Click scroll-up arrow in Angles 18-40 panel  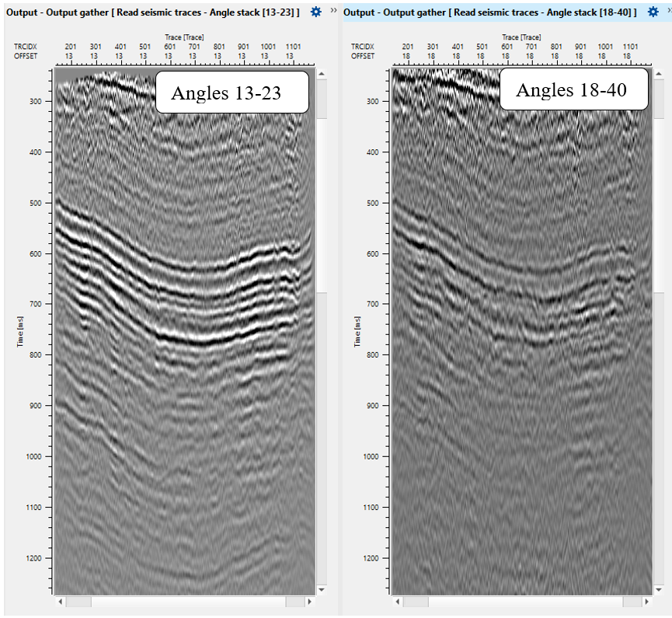click(659, 74)
